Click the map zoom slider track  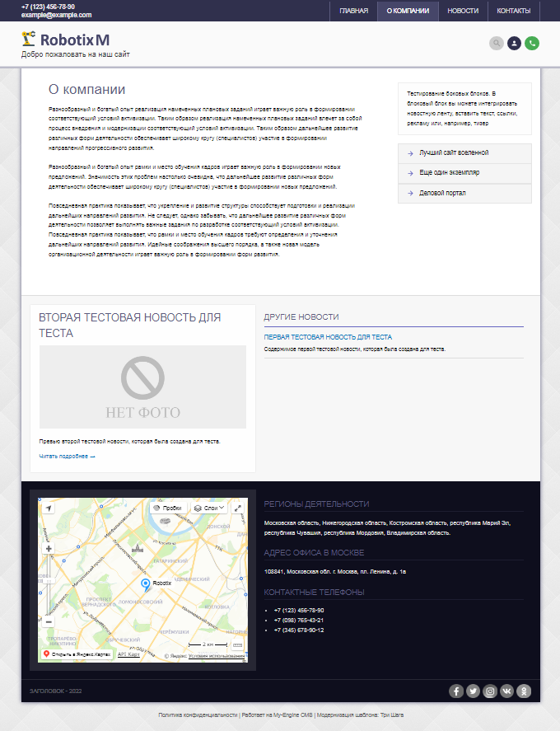click(x=49, y=585)
